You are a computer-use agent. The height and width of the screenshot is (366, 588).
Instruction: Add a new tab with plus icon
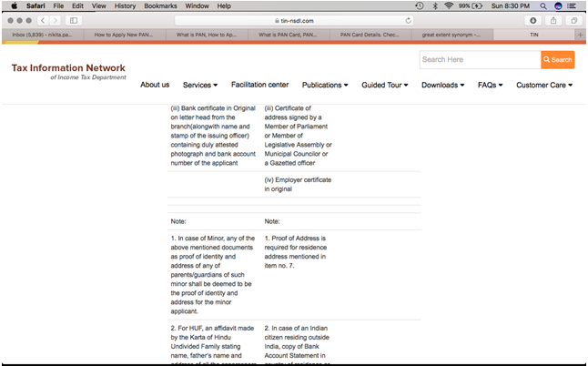click(580, 35)
